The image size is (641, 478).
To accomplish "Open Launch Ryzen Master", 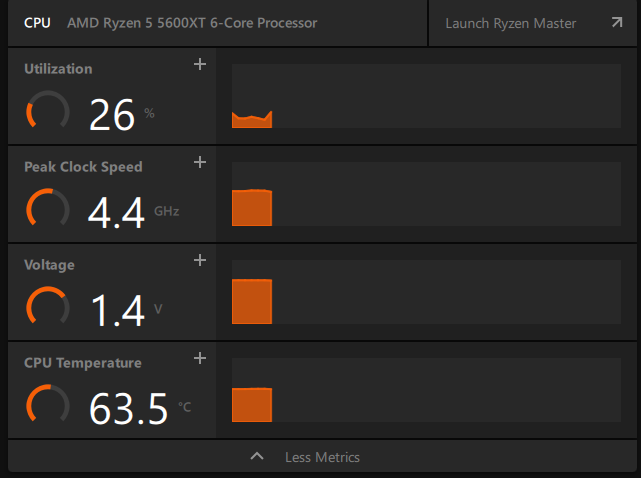I will click(510, 23).
